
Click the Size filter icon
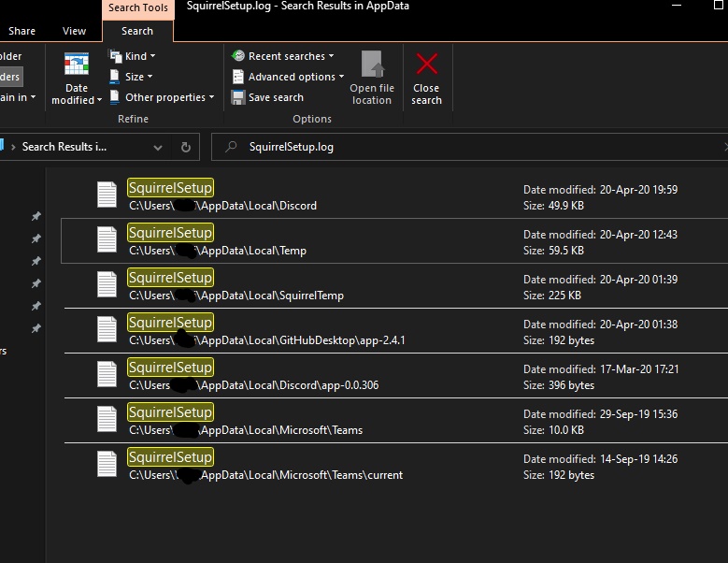tap(114, 77)
